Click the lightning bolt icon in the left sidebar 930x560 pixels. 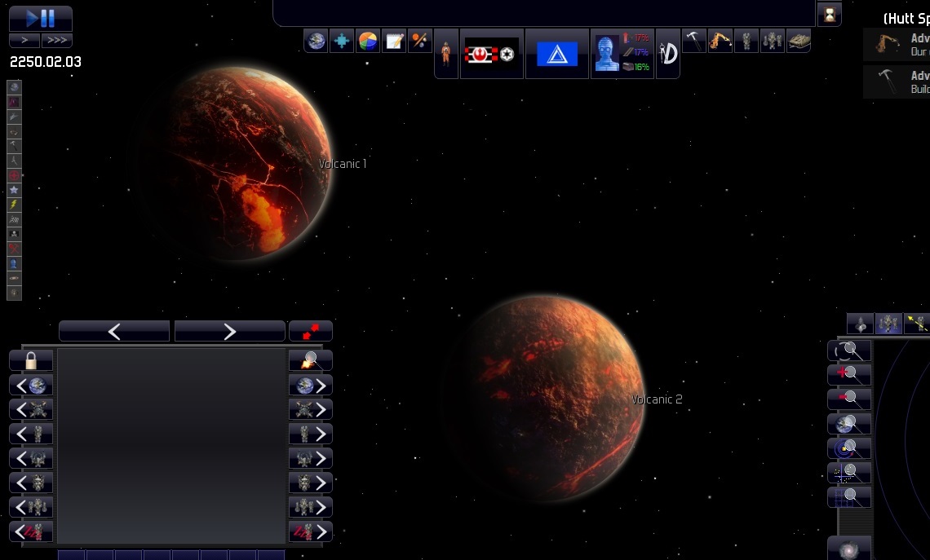(x=13, y=203)
